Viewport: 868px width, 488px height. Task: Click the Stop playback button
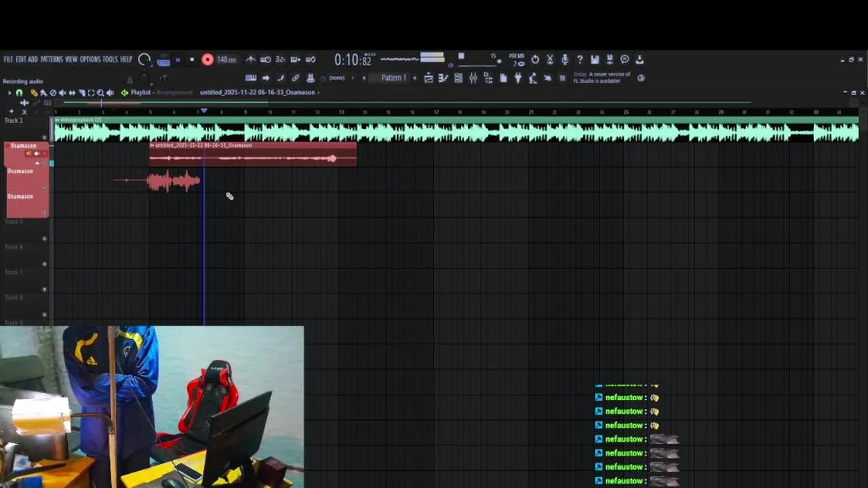click(192, 60)
